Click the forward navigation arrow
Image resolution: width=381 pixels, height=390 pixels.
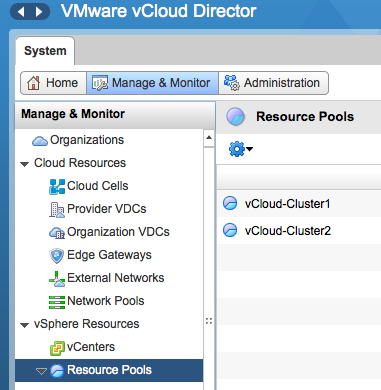pos(39,12)
